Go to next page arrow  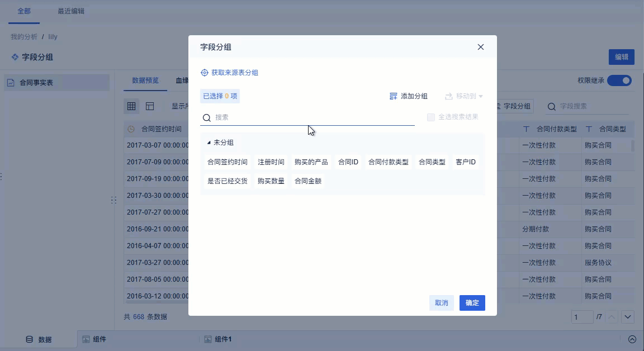[628, 317]
